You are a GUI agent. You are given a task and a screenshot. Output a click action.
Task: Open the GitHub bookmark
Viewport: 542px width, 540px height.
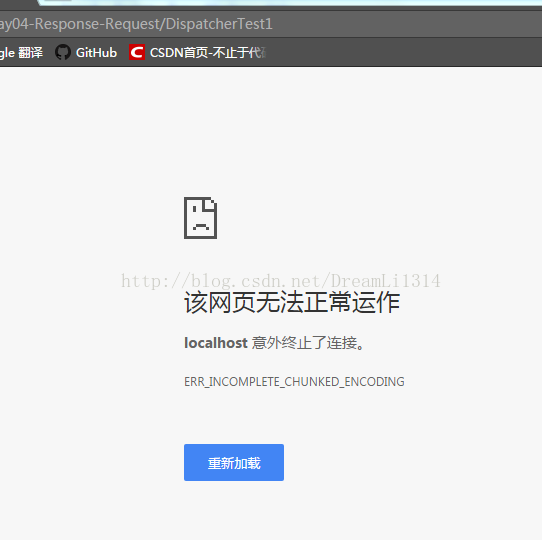click(x=86, y=53)
